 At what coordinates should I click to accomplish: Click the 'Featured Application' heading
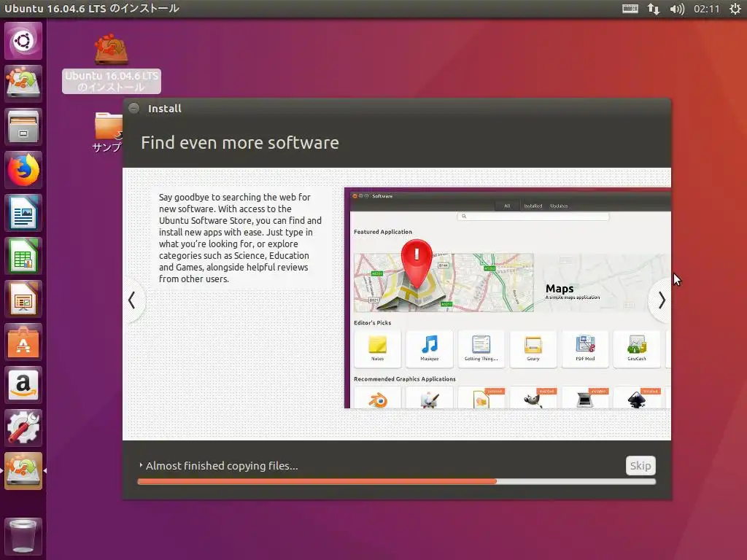tap(383, 232)
